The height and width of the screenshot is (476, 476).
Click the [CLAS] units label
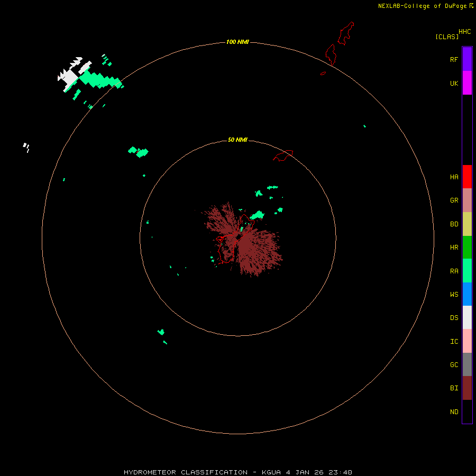coord(447,36)
